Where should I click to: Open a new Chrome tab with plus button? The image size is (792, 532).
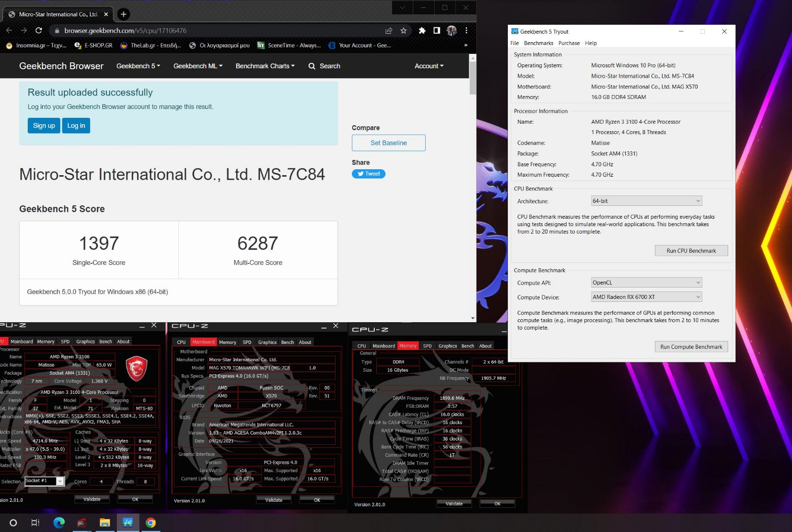123,14
